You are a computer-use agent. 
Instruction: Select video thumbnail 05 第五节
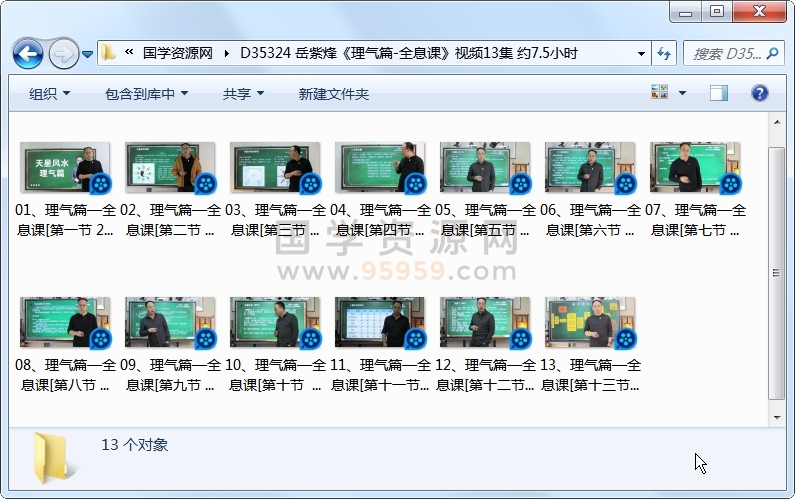click(x=485, y=168)
